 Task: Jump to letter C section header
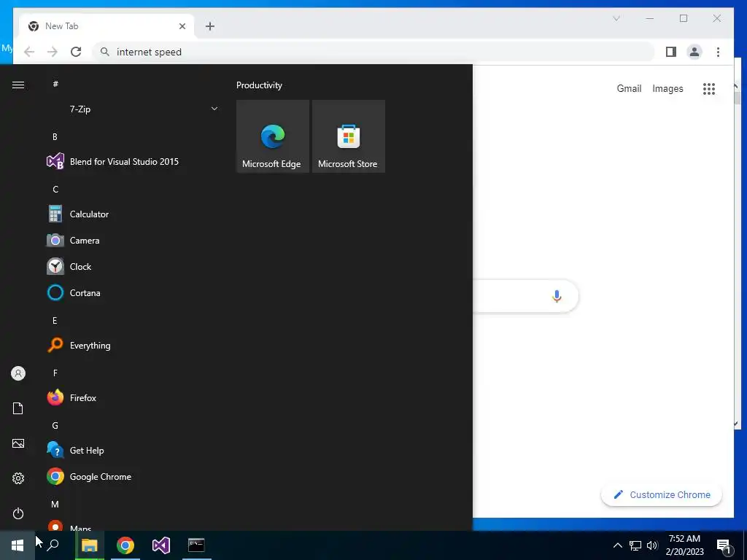click(x=55, y=190)
